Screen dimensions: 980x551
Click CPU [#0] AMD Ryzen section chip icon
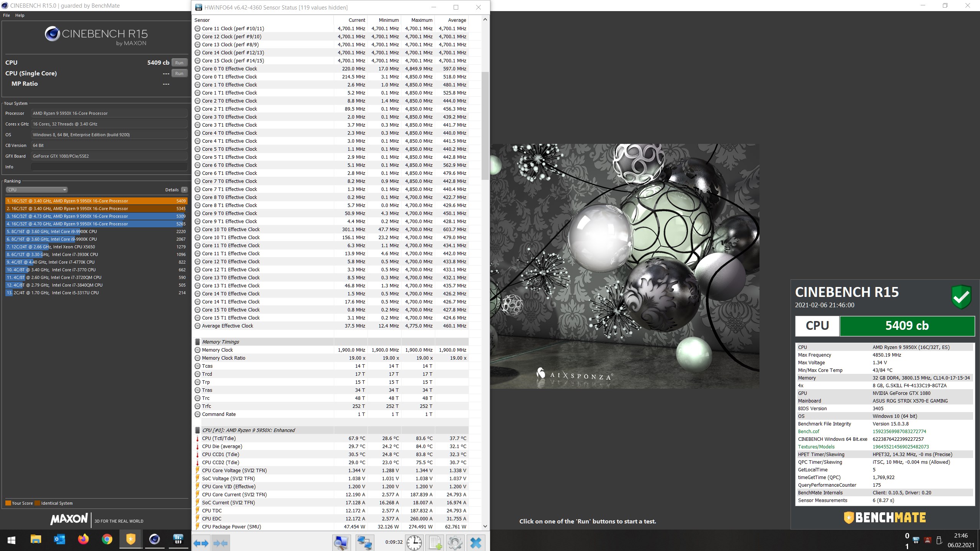pos(198,430)
